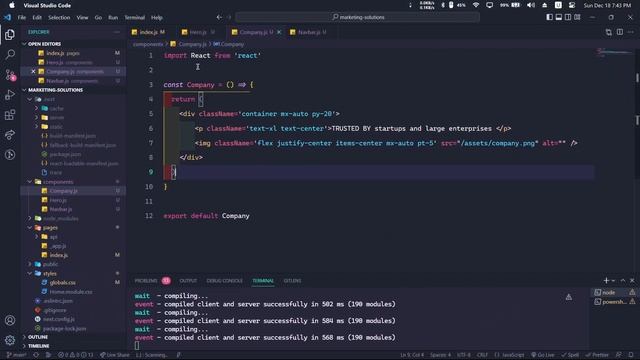Toggle the secondary side bar

[x=568, y=17]
